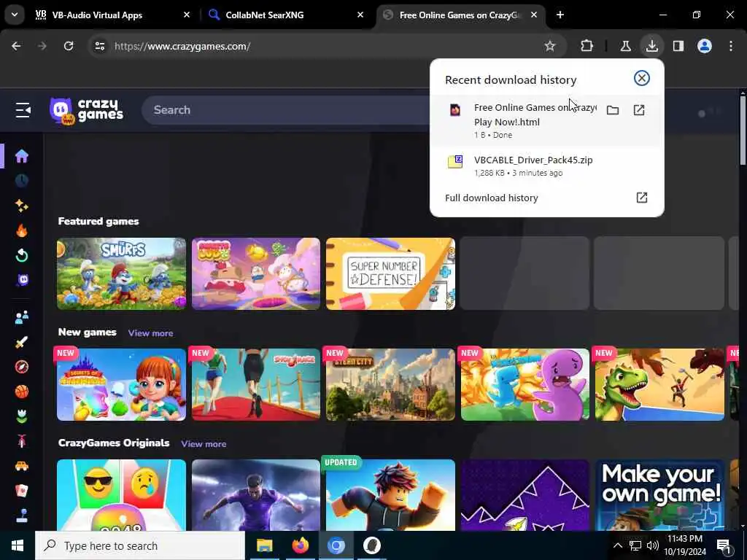747x560 pixels.
Task: Open the Super Number Defense game thumbnail
Action: (x=391, y=274)
